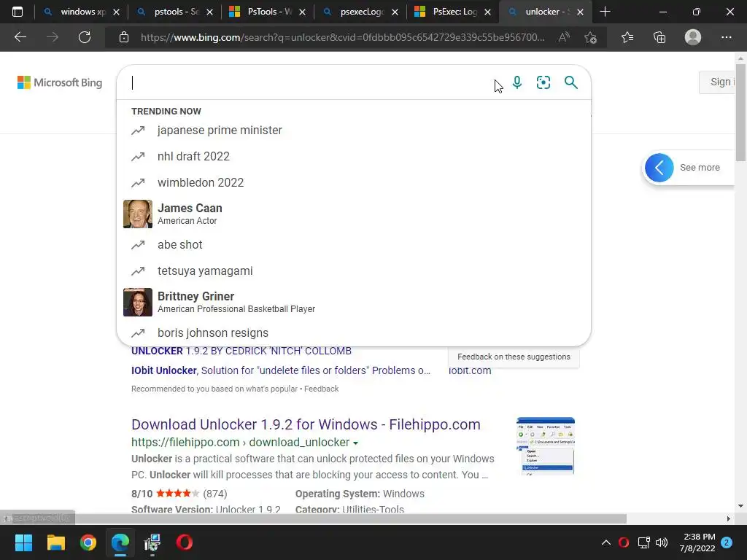Select suggestion 'tetsuya yamagami'

pos(354,271)
